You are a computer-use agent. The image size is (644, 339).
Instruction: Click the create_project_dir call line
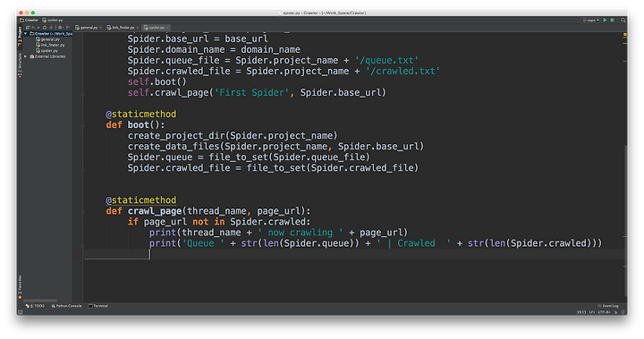click(x=232, y=136)
